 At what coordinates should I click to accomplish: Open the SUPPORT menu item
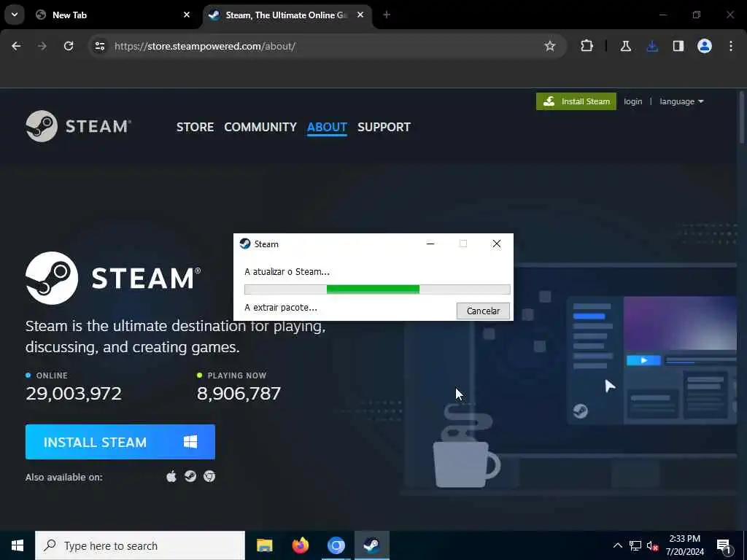(384, 127)
